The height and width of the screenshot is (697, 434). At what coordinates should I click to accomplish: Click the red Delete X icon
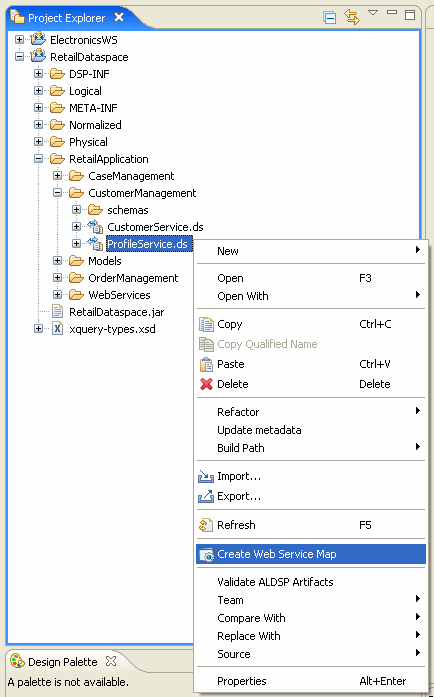click(x=206, y=384)
